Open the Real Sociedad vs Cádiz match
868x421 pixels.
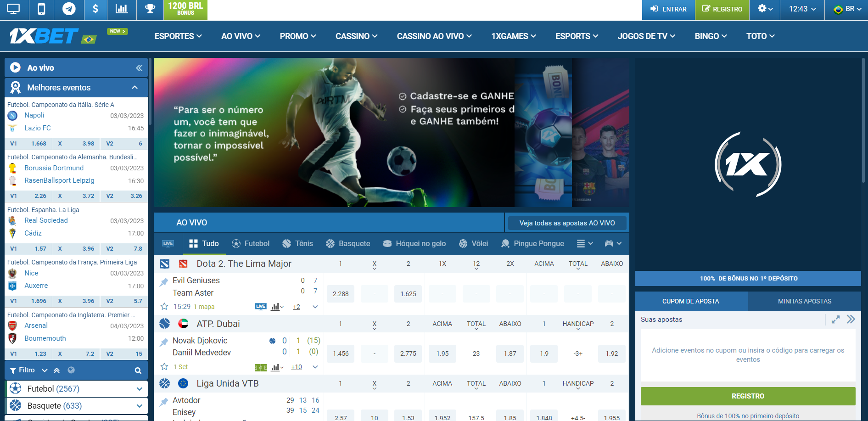pos(76,227)
